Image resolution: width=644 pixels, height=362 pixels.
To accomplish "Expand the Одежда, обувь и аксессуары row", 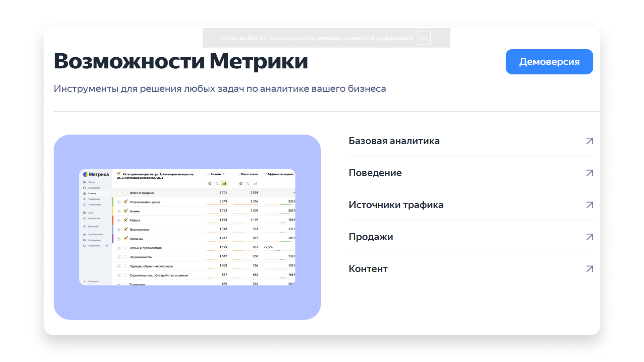I will point(119,266).
